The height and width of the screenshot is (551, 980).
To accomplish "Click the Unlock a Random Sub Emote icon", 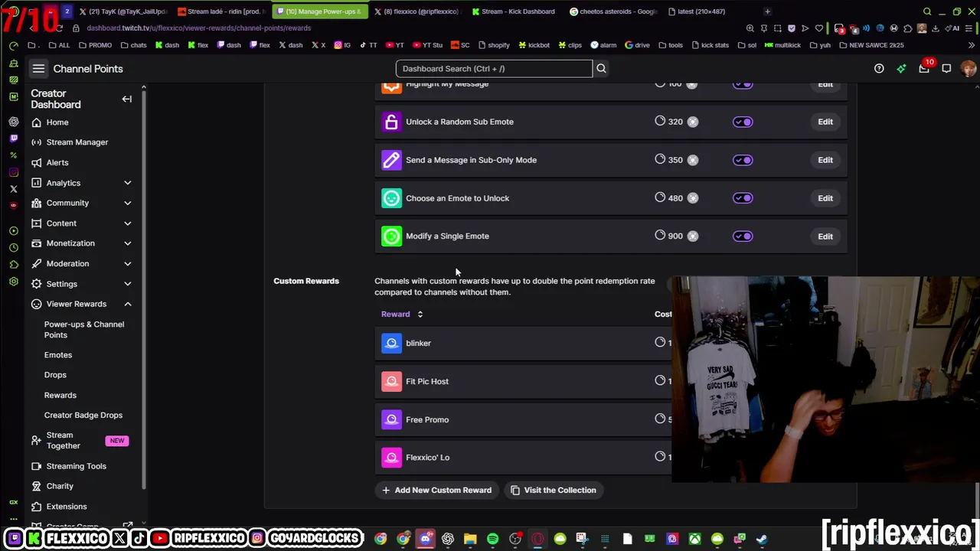I will [391, 122].
